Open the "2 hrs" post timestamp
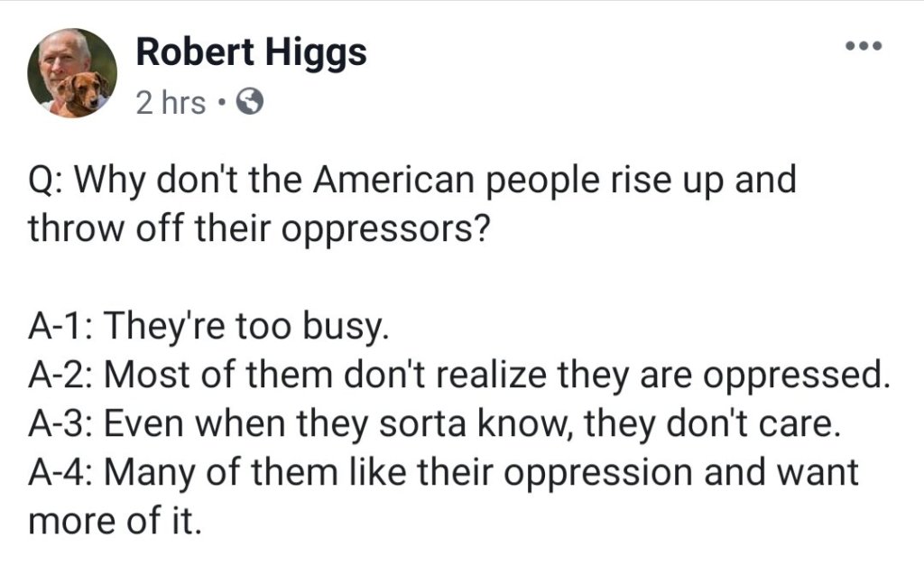The width and height of the screenshot is (924, 566). [x=171, y=104]
